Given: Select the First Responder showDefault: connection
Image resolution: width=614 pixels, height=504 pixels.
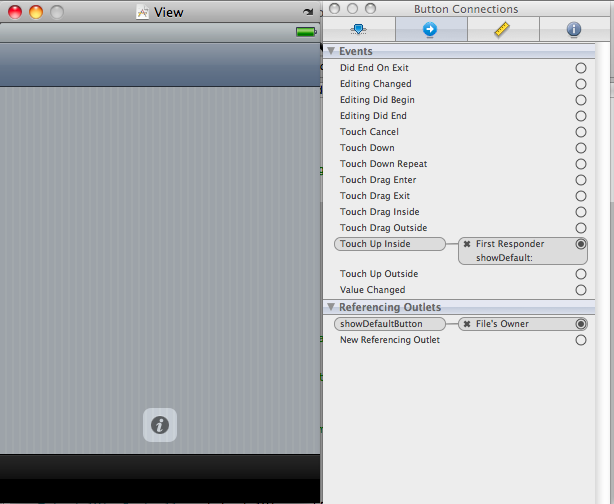Looking at the screenshot, I should click(x=523, y=251).
